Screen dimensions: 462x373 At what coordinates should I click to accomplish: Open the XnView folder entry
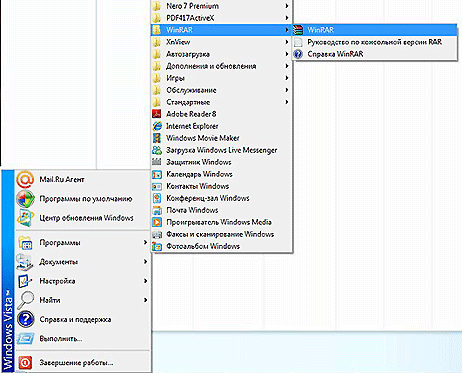tap(221, 42)
